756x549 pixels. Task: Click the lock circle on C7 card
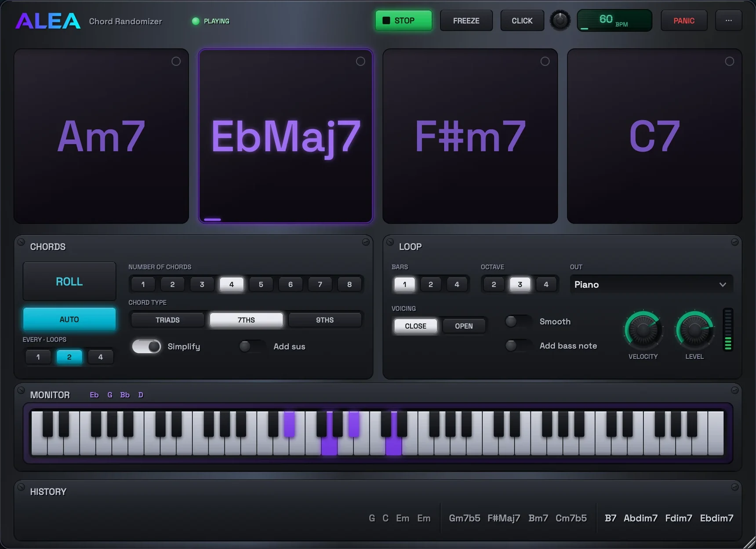click(730, 62)
